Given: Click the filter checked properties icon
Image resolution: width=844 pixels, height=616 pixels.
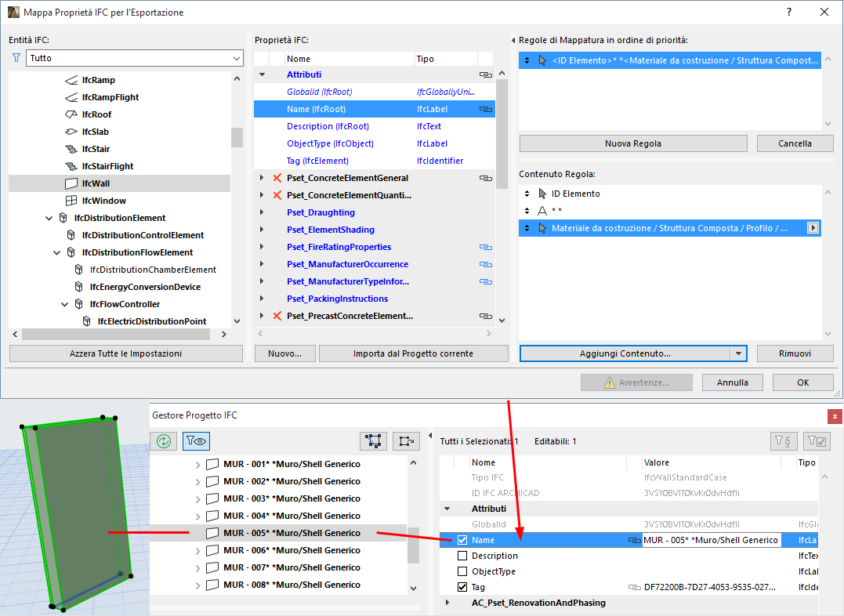Looking at the screenshot, I should coord(817,441).
